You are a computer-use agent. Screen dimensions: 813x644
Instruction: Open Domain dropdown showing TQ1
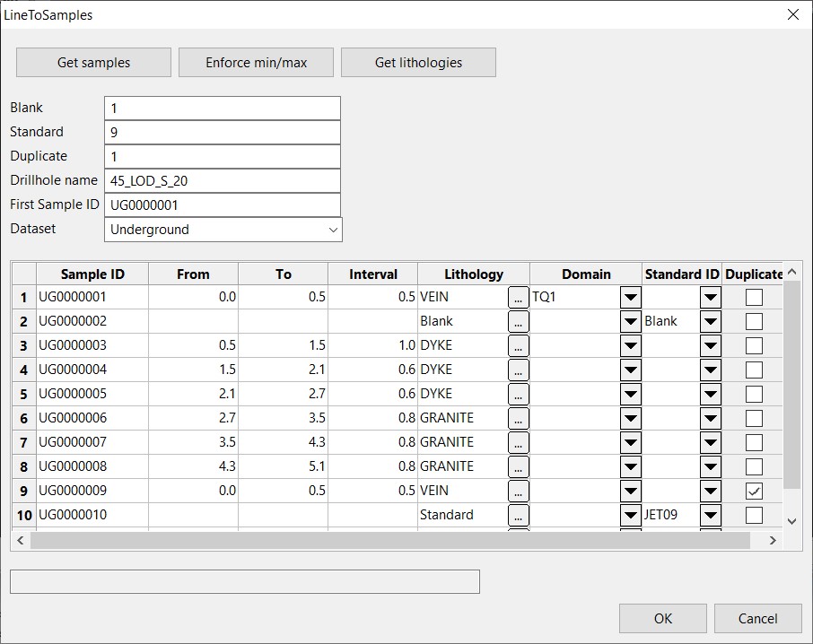(631, 297)
